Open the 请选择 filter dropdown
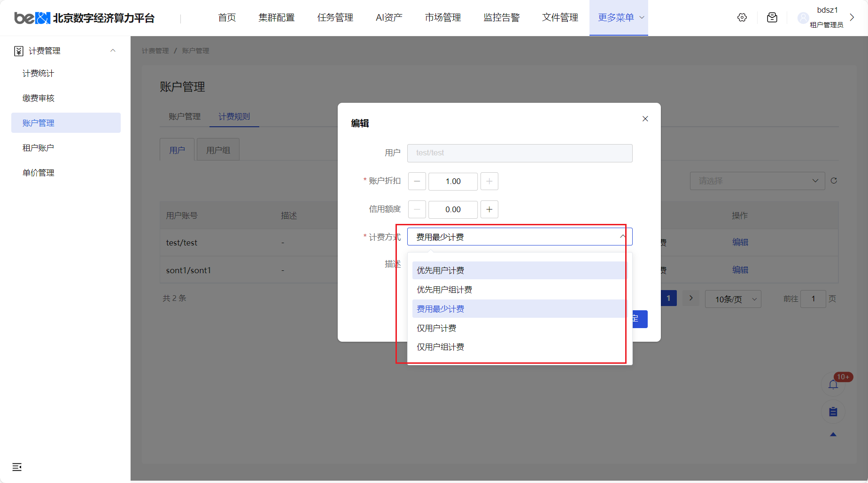Image resolution: width=868 pixels, height=483 pixels. tap(757, 181)
